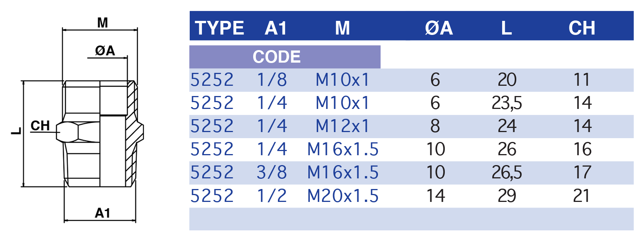Select the L dimension label on drawing

(x=16, y=131)
